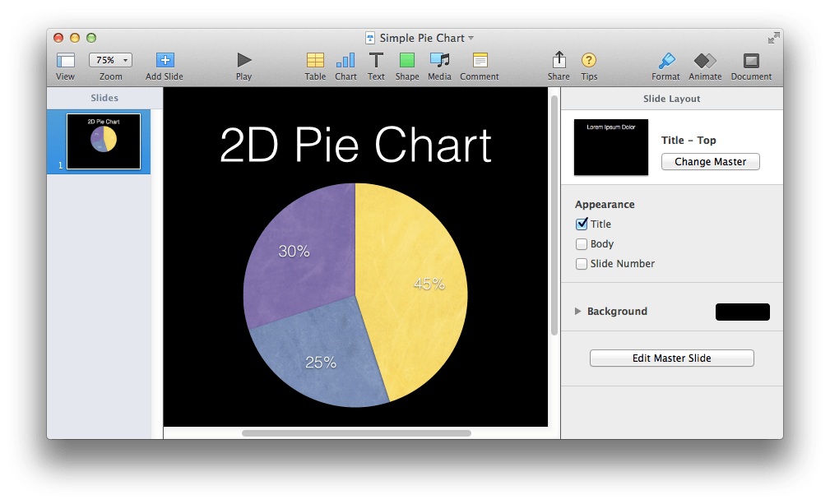This screenshot has height=504, width=830.
Task: Uncheck the Title appearance option
Action: 582,224
